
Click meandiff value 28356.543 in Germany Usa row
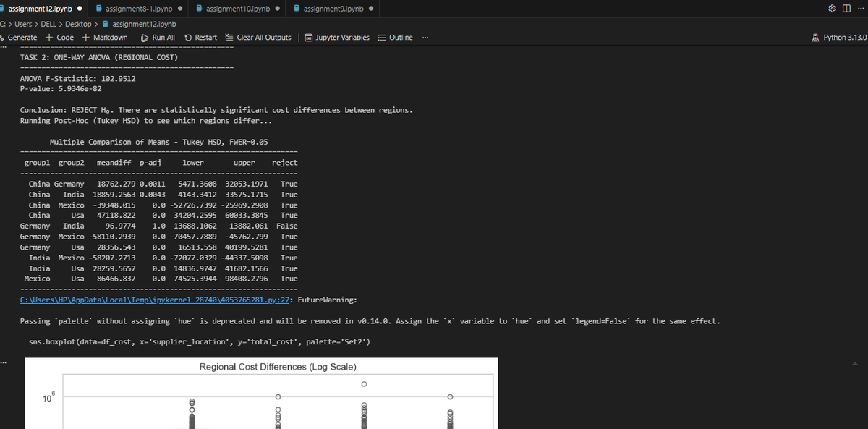116,247
